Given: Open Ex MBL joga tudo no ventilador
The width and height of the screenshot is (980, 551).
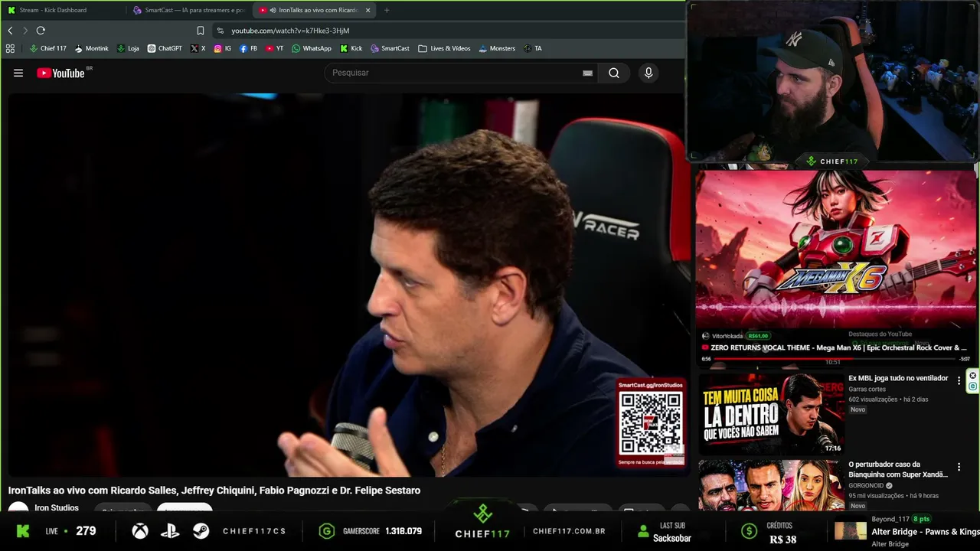Looking at the screenshot, I should (x=898, y=378).
